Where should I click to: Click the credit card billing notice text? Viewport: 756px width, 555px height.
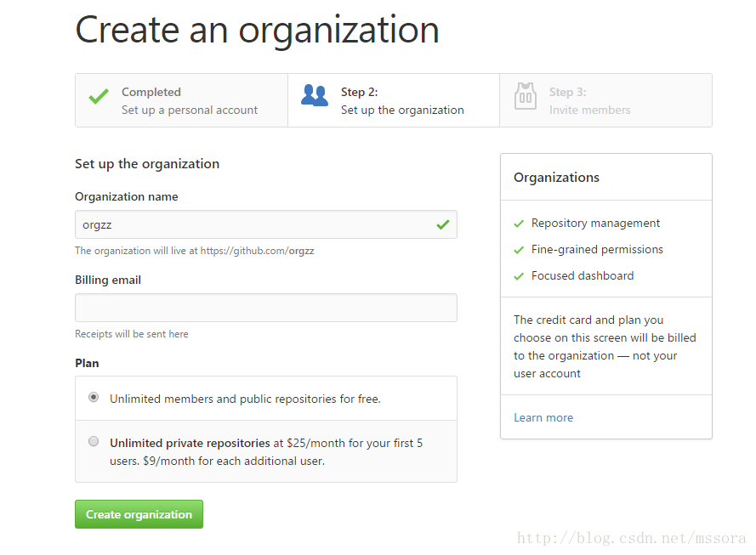pos(605,347)
